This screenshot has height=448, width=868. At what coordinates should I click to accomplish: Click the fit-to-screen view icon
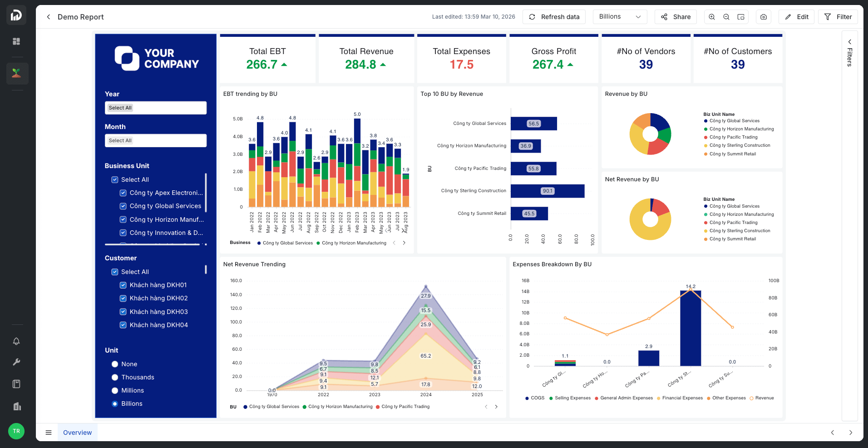point(741,17)
